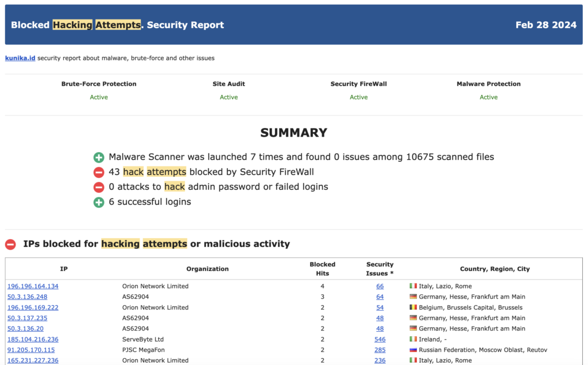Open the 285 security issues link
The height and width of the screenshot is (365, 588).
380,350
